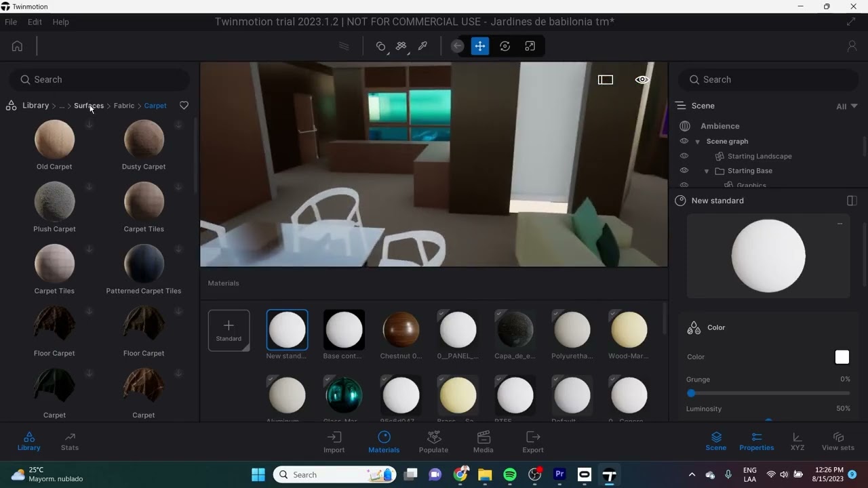Collapse the Starting Base folder
Image resolution: width=868 pixels, height=488 pixels.
pos(707,171)
